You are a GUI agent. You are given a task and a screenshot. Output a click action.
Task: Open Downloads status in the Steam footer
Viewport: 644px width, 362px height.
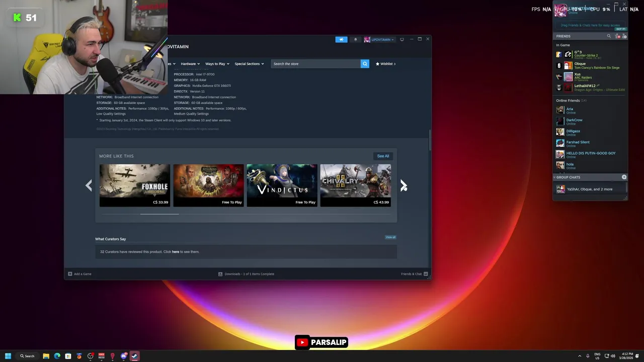246,274
